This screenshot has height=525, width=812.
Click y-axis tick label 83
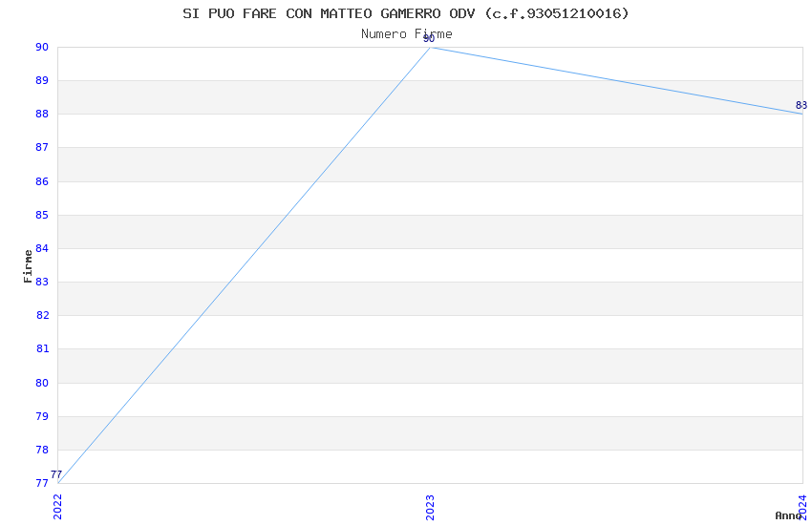42,282
